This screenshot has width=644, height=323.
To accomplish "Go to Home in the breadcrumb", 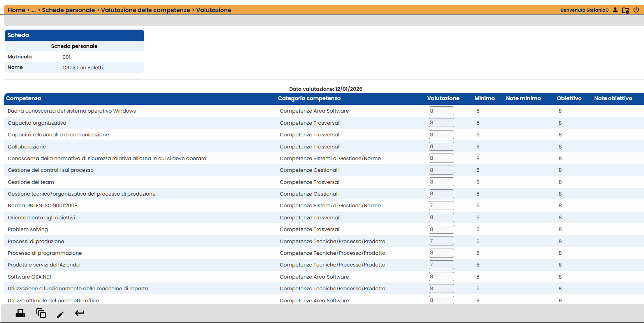I will tap(16, 10).
